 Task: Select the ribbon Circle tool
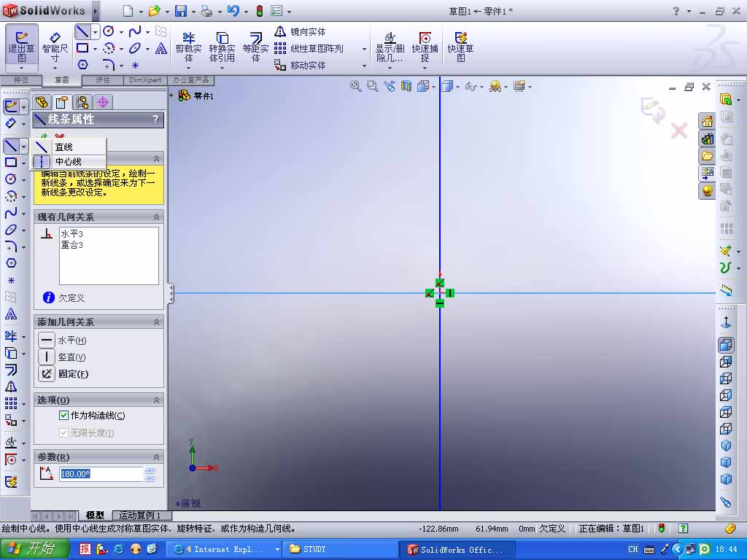point(109,32)
